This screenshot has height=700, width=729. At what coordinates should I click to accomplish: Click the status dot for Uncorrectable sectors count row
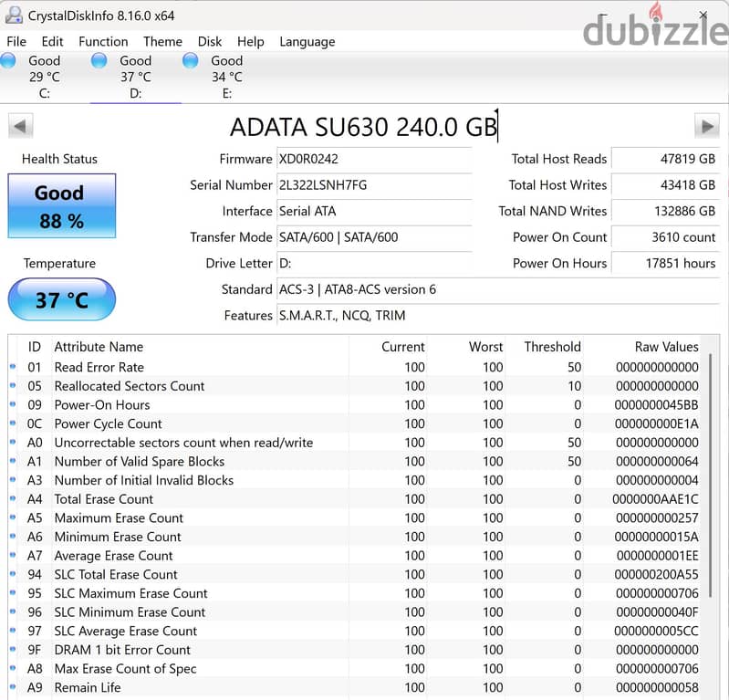click(x=13, y=443)
